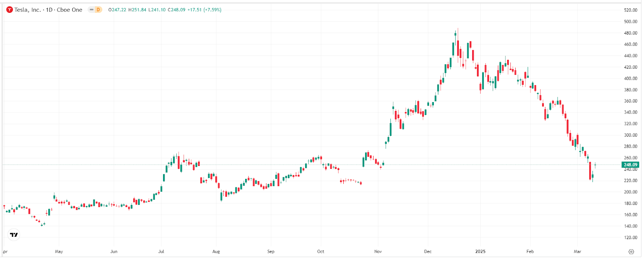Select the Mar label on time axis
This screenshot has width=644, height=260.
click(577, 252)
